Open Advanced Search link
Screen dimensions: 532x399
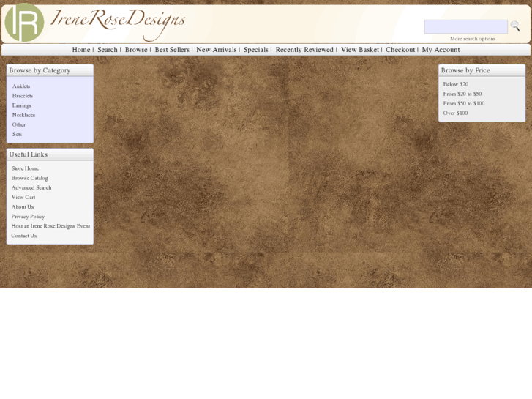point(31,187)
